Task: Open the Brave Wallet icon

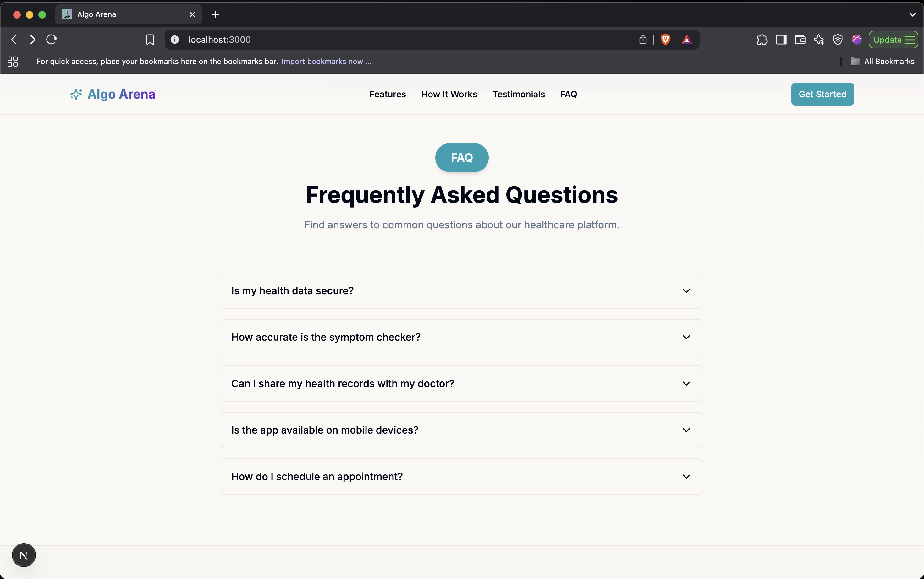Action: (800, 40)
